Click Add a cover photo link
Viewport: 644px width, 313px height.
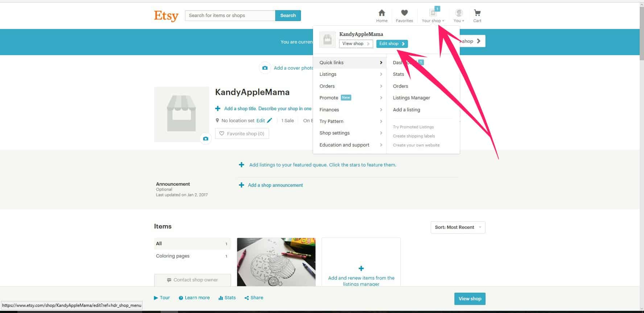(x=294, y=68)
